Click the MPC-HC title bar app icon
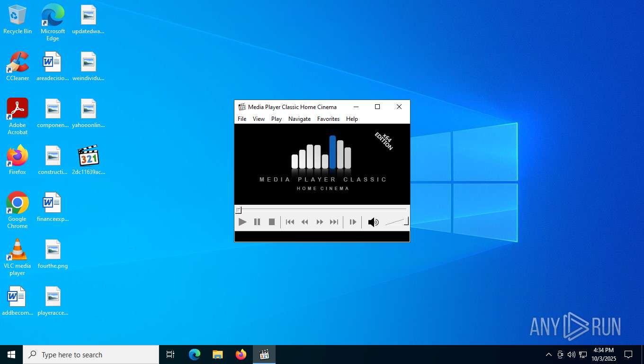The image size is (644, 364). (x=242, y=107)
